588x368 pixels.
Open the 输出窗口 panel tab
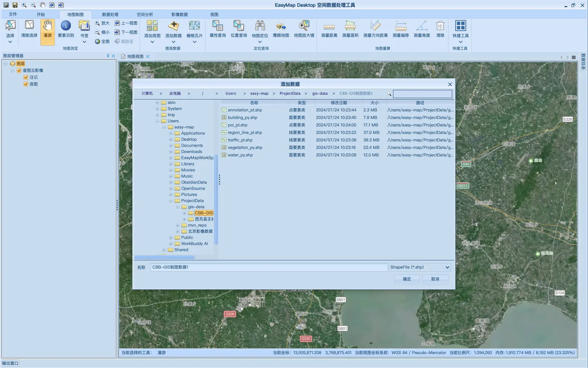(x=10, y=363)
